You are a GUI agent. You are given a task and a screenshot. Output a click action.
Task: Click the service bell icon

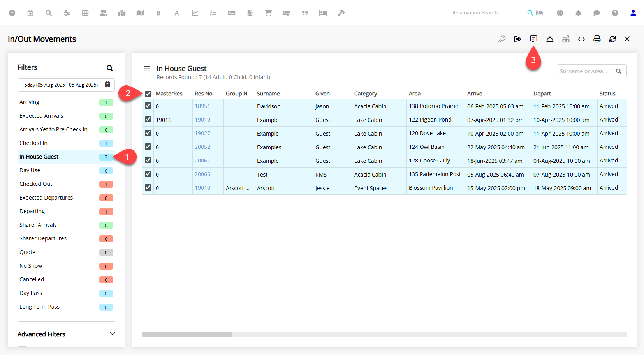tap(550, 39)
